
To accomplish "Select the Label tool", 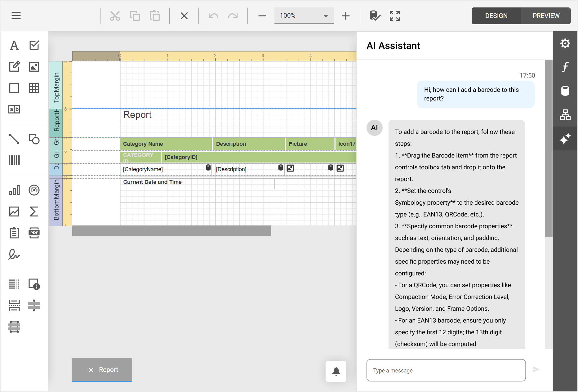I will (x=14, y=45).
